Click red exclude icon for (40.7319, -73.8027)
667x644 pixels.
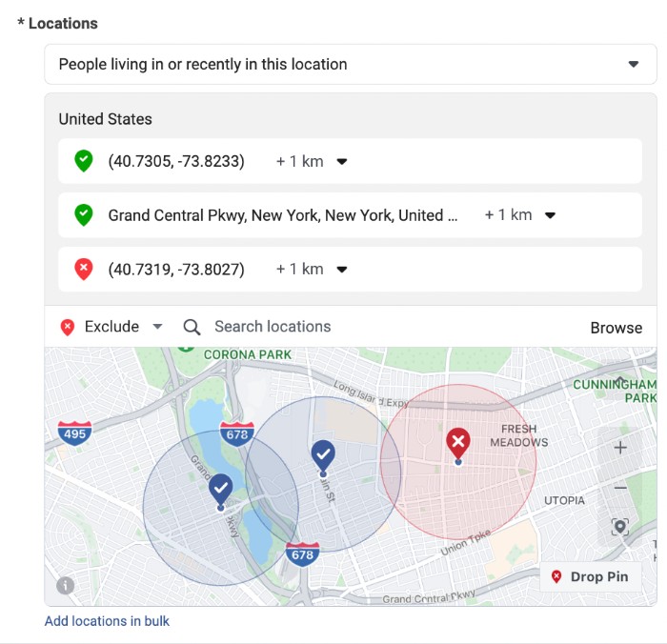pyautogui.click(x=84, y=270)
